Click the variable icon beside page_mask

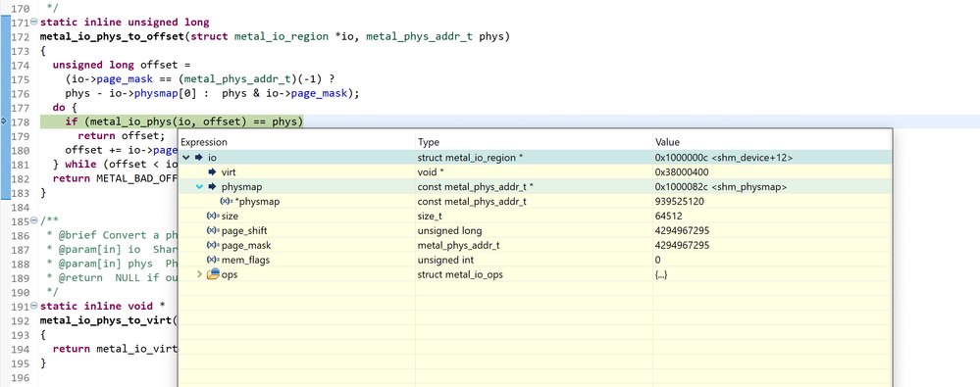pos(213,245)
